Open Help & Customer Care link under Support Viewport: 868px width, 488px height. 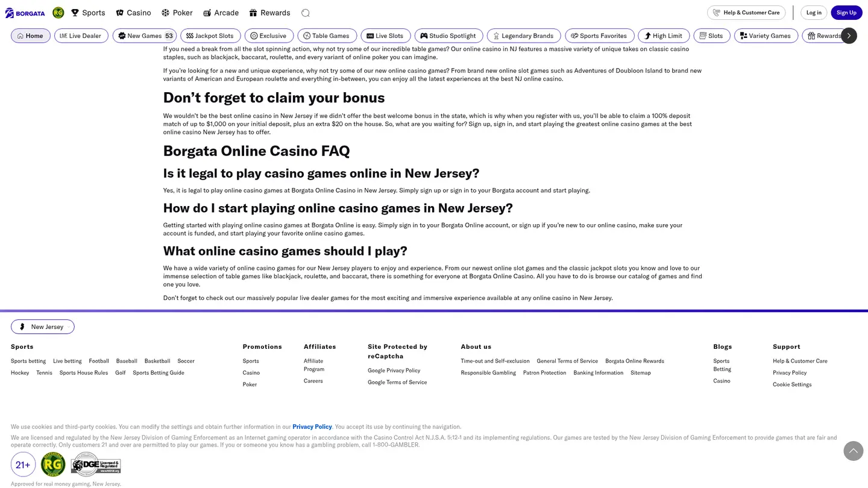[x=800, y=361]
